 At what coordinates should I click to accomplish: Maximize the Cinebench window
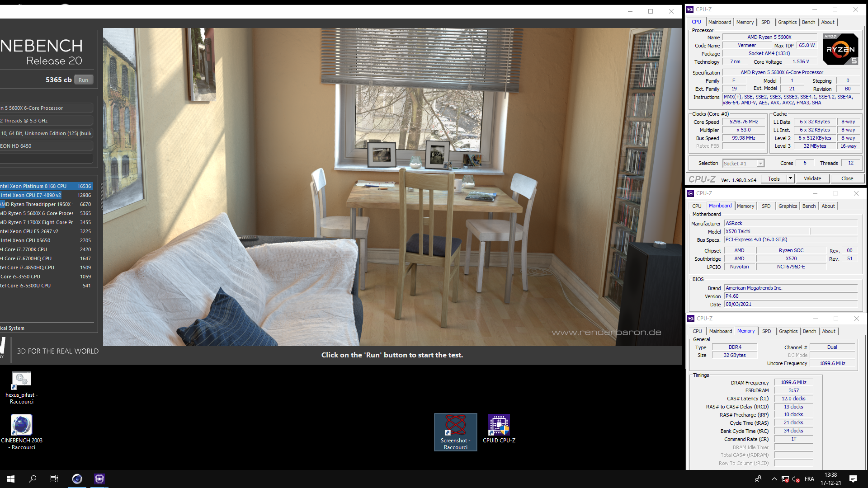coord(651,12)
